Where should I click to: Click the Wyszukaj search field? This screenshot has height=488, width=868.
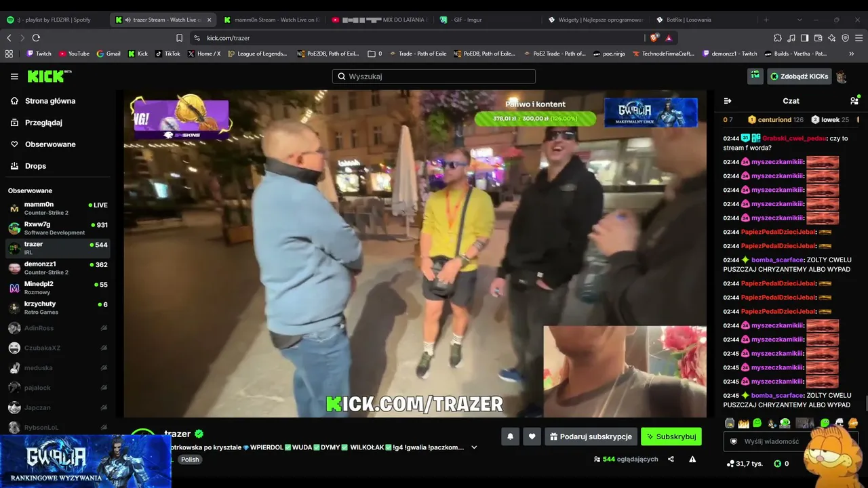coord(434,77)
